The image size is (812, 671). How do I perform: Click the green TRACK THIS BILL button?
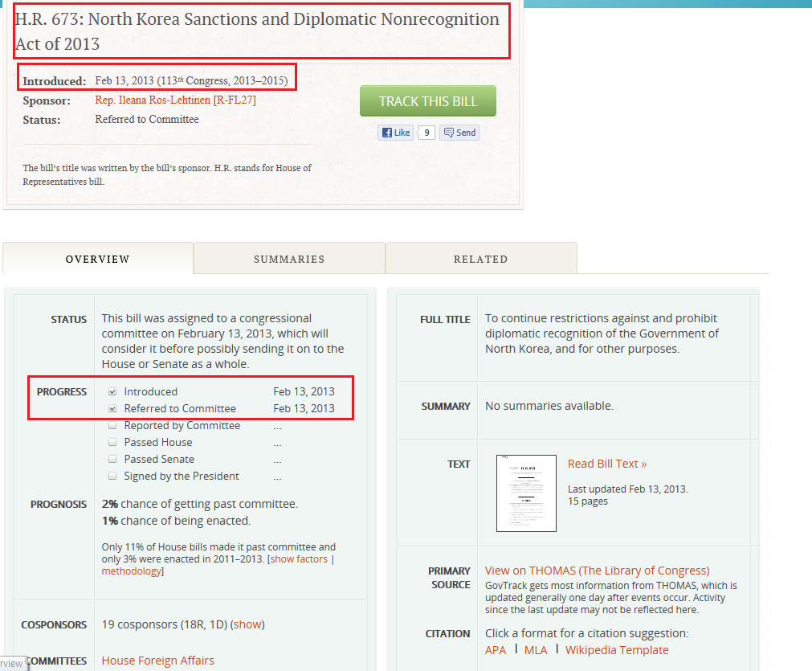pyautogui.click(x=428, y=101)
